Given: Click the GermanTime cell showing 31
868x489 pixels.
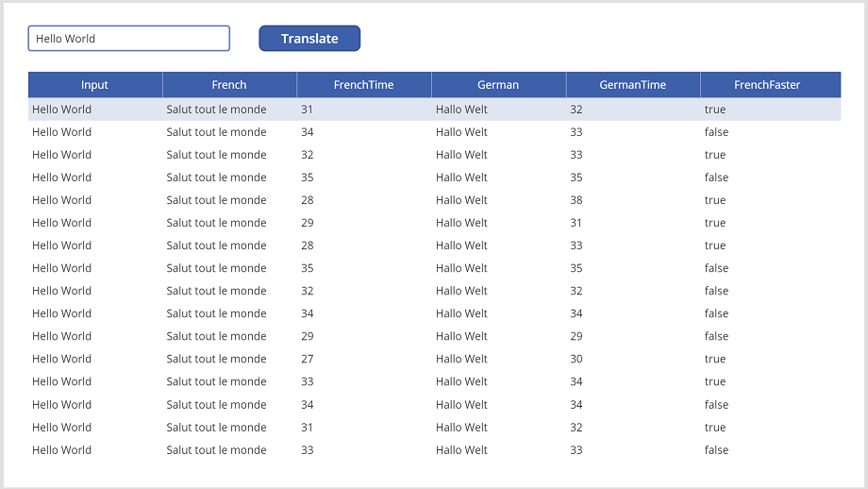Looking at the screenshot, I should 576,223.
